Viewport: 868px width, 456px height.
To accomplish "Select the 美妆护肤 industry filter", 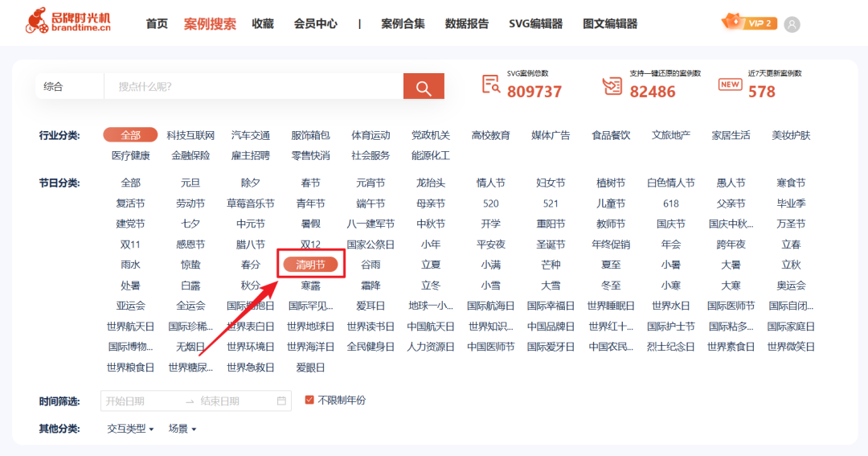I will (x=791, y=134).
